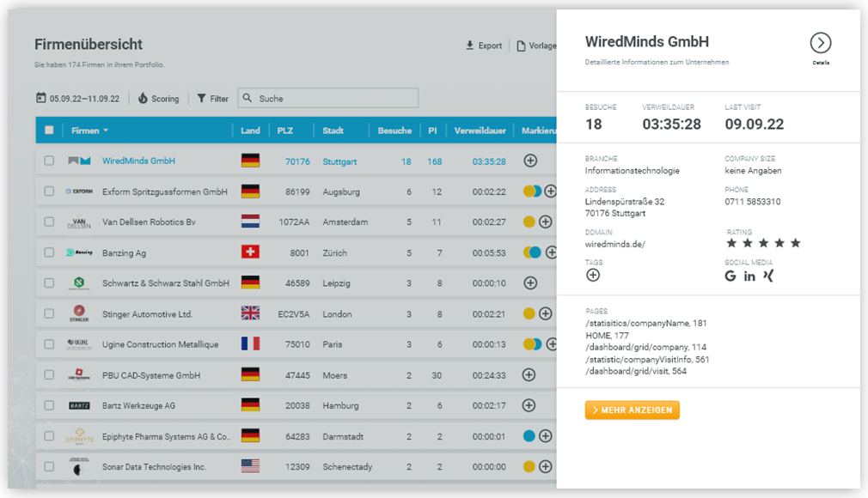Click the blue marker dot for Epiphyte Pharma Systems
868x498 pixels.
click(529, 436)
